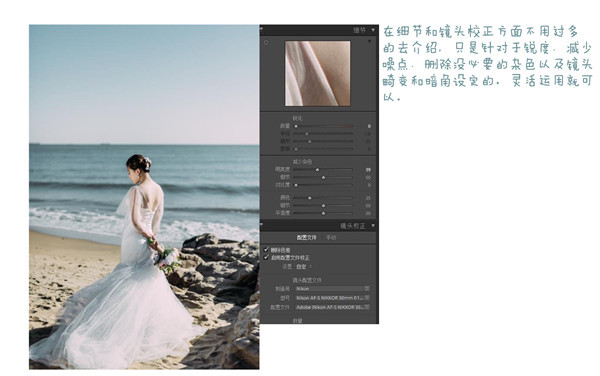Toggle the 启用配置文件校正 checkbox
This screenshot has height=376, width=600.
266,257
